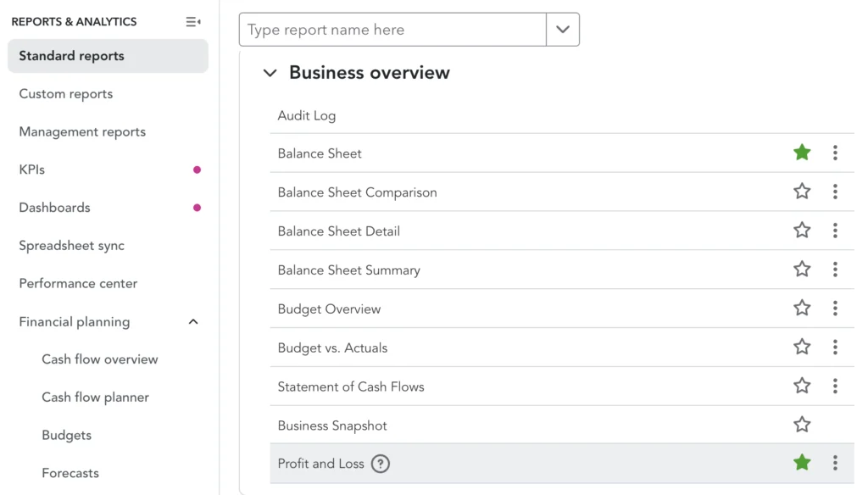Click the report name search field

392,30
